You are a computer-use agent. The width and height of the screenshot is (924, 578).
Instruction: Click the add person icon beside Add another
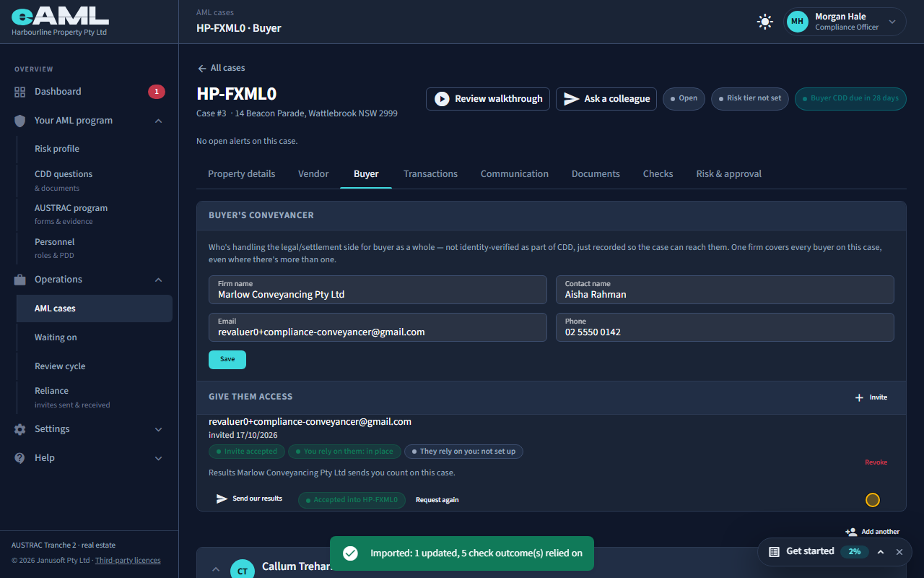(851, 532)
